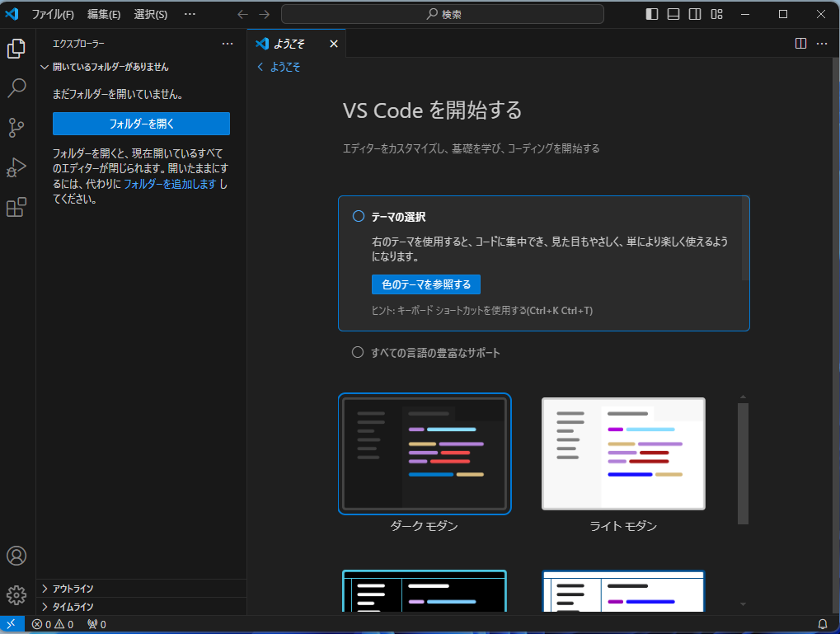Click the フォルダーを開く button
Viewport: 840px width, 634px height.
[141, 123]
